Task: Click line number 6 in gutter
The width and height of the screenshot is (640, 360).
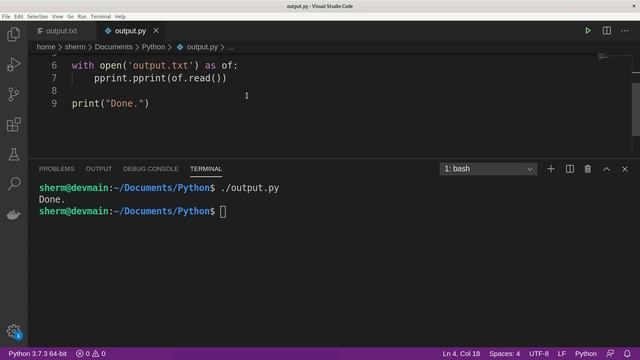Action: (54, 65)
